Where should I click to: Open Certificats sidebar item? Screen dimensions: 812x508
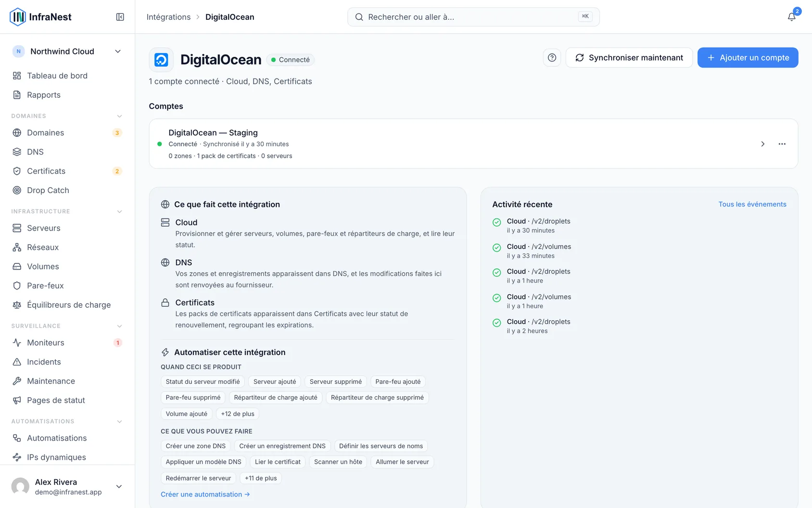tap(67, 171)
